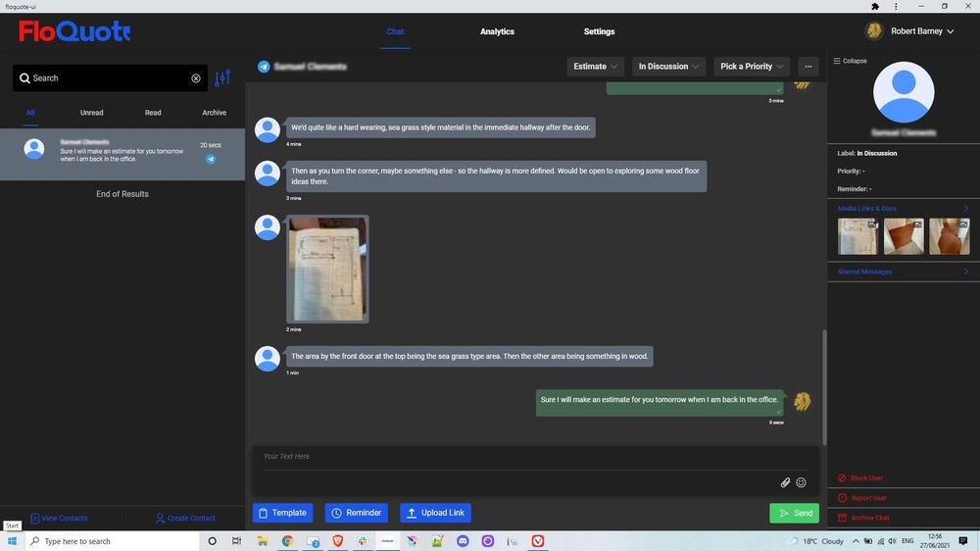Open Brave browser from the taskbar
This screenshot has height=551, width=980.
coord(337,541)
